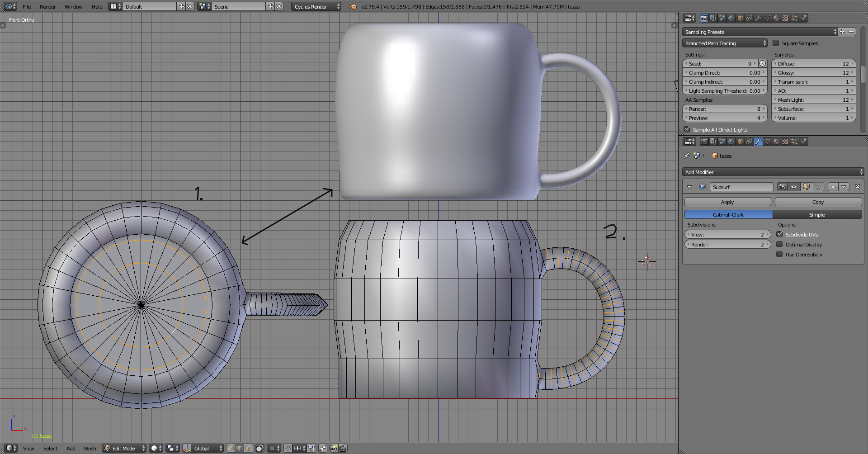The height and width of the screenshot is (454, 868).
Task: Click the Apply modifier button
Action: (x=727, y=202)
